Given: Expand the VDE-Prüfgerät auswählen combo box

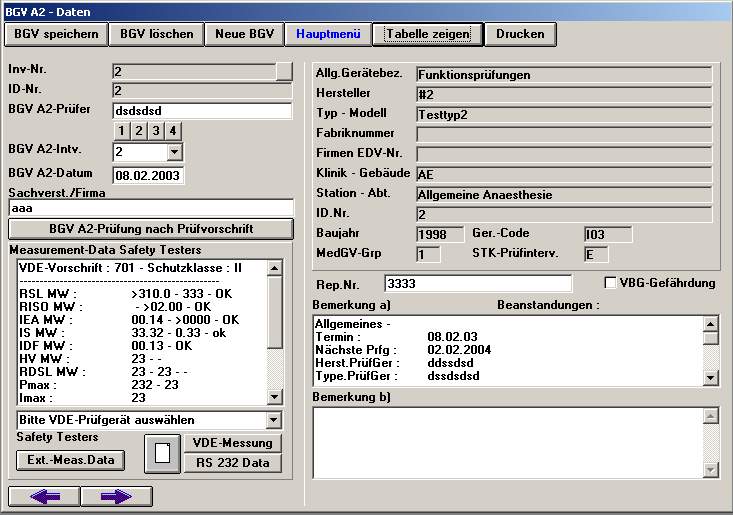Looking at the screenshot, I should (x=274, y=420).
